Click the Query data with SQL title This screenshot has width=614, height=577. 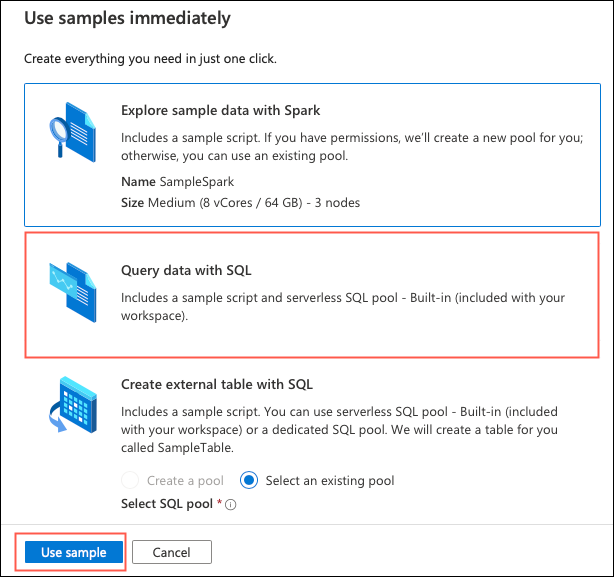[186, 270]
